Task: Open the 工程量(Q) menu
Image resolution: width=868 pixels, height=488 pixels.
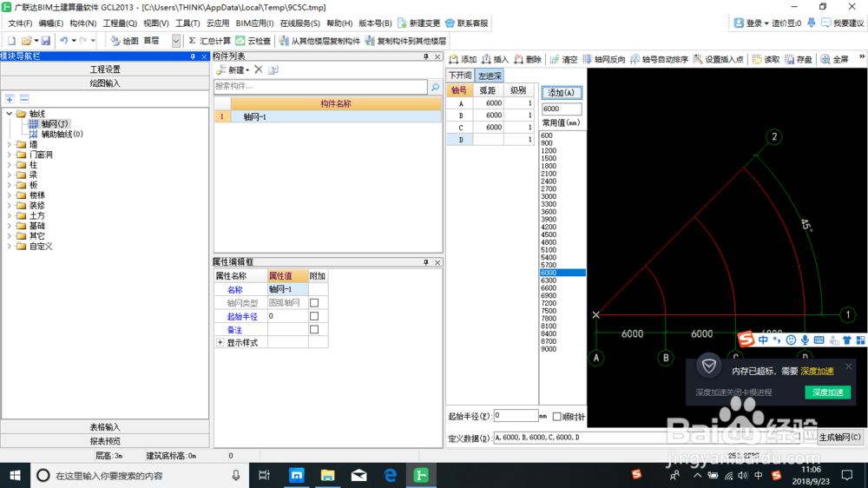Action: (120, 23)
